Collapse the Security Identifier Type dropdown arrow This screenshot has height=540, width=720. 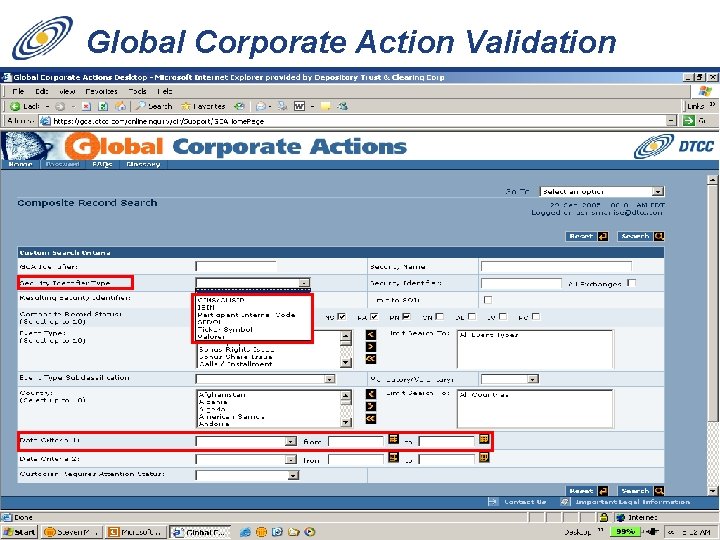pos(304,283)
